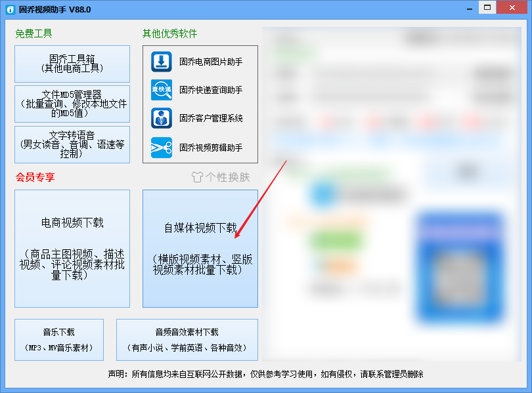The height and width of the screenshot is (393, 532).
Task: Open 固乔电商图片助手 download icon
Action: pos(161,62)
